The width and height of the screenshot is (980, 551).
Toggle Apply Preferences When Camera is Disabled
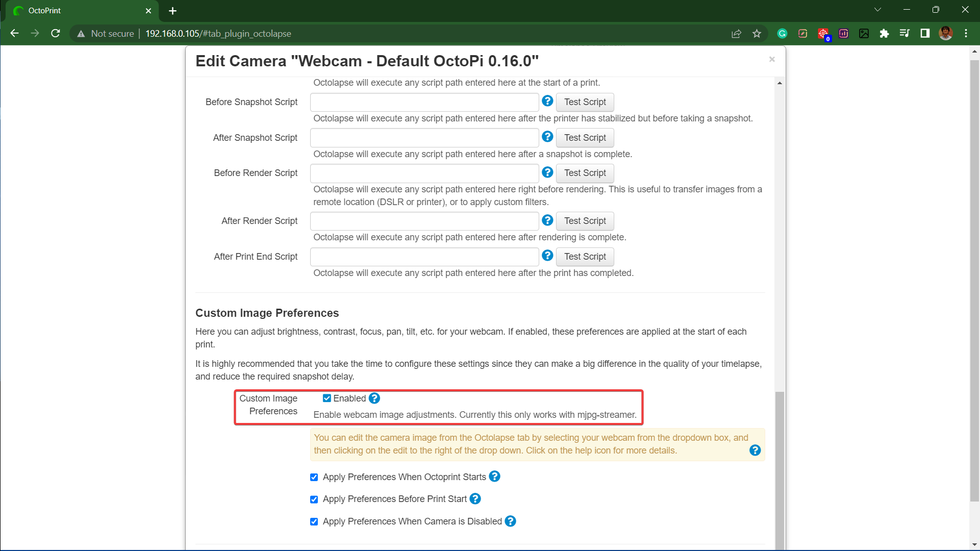314,522
